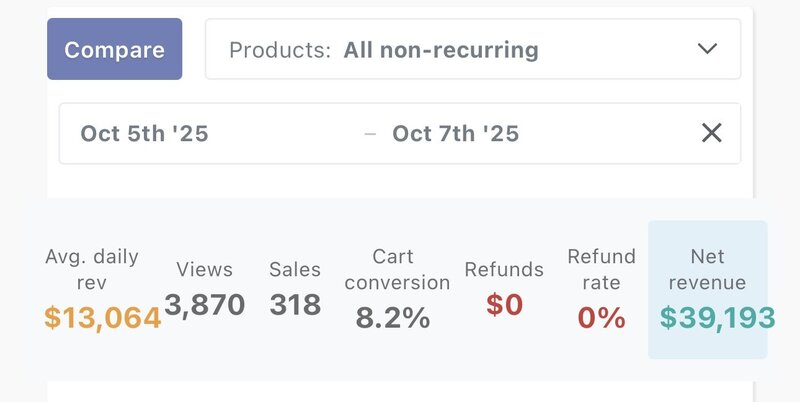Select the Cart conversion 8.2% metric

392,288
